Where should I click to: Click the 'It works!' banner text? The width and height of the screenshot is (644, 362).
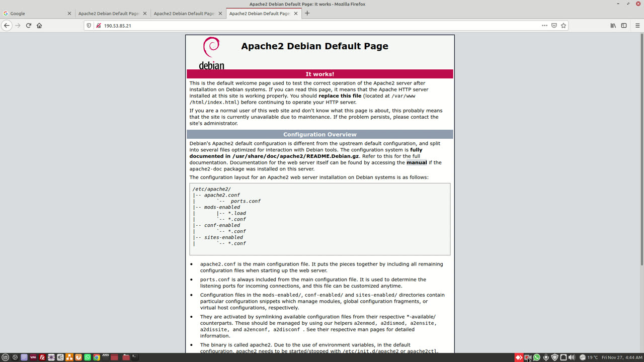[320, 74]
